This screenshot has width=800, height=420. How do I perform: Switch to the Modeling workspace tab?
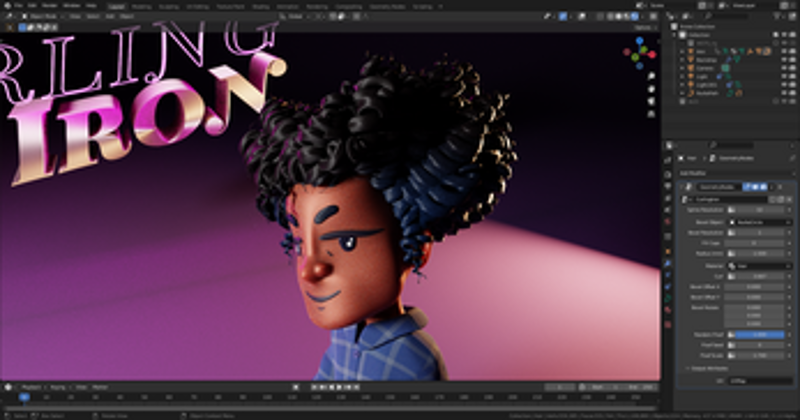tap(141, 7)
